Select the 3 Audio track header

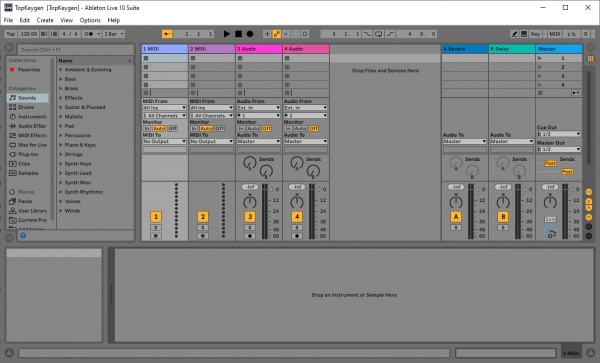(x=259, y=49)
